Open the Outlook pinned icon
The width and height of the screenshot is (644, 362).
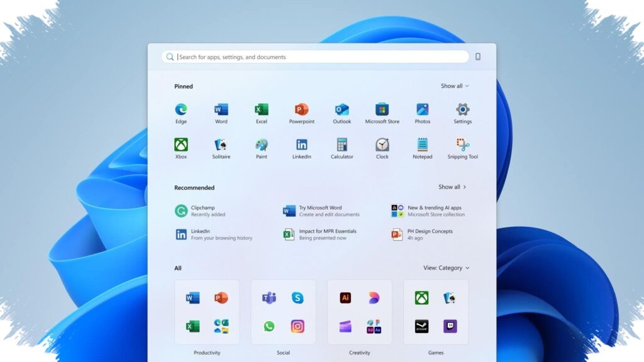coord(341,113)
